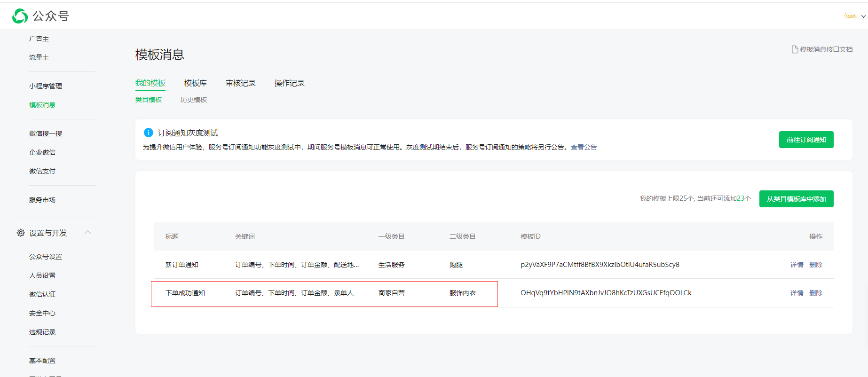Click the document icon for 模板消息接口文档
Screen dimensions: 868x377
[795, 49]
